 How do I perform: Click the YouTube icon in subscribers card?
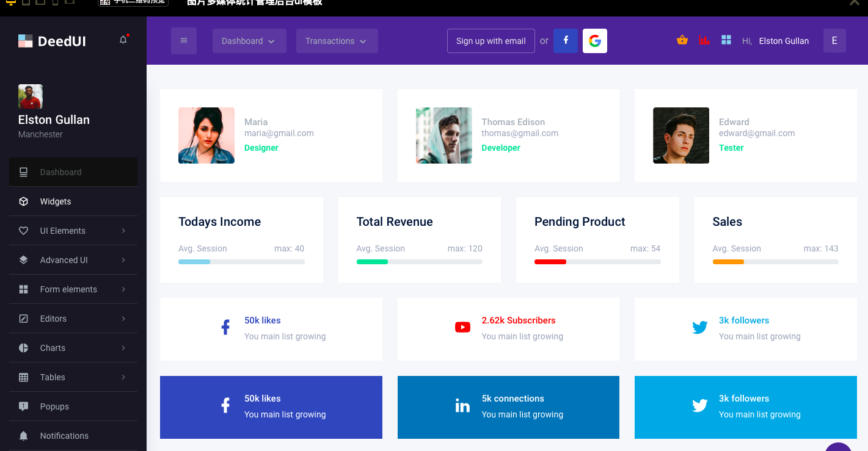[x=462, y=328]
